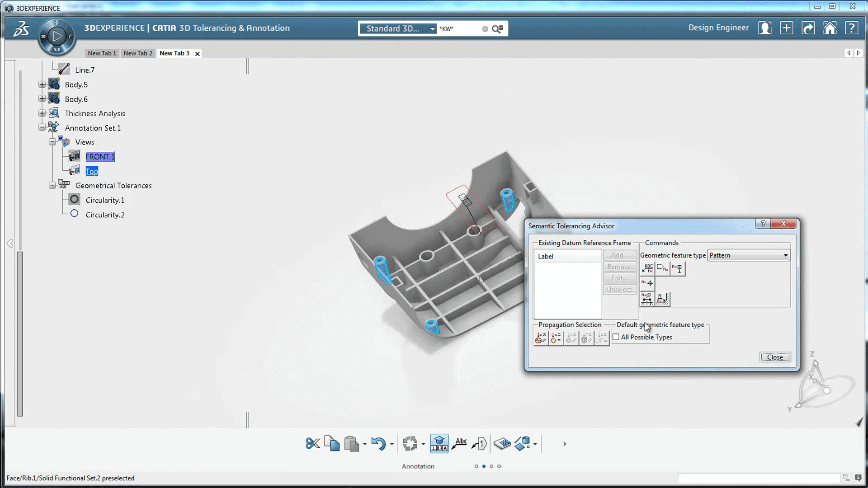Select the Text with Leader Abc tool
Viewport: 868px width, 488px height.
point(459,443)
